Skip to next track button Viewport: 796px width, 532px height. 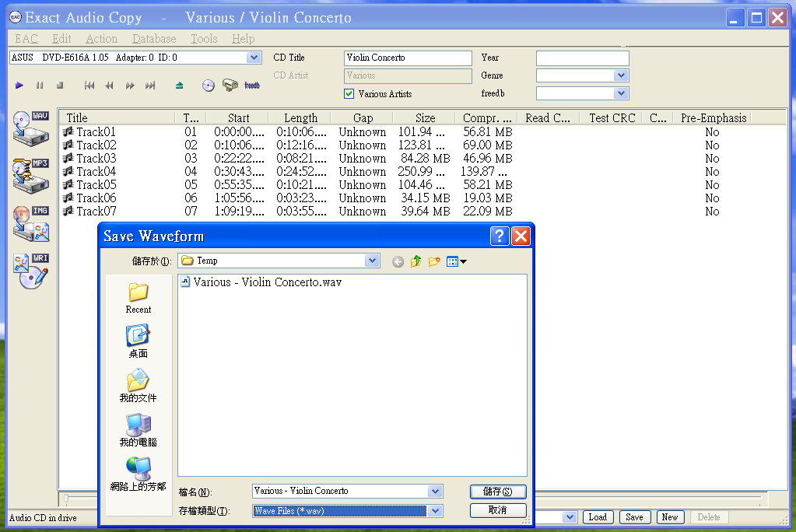(150, 86)
